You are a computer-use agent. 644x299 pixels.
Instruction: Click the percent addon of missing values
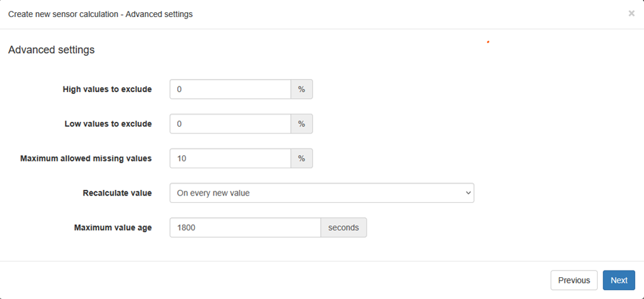pyautogui.click(x=301, y=159)
